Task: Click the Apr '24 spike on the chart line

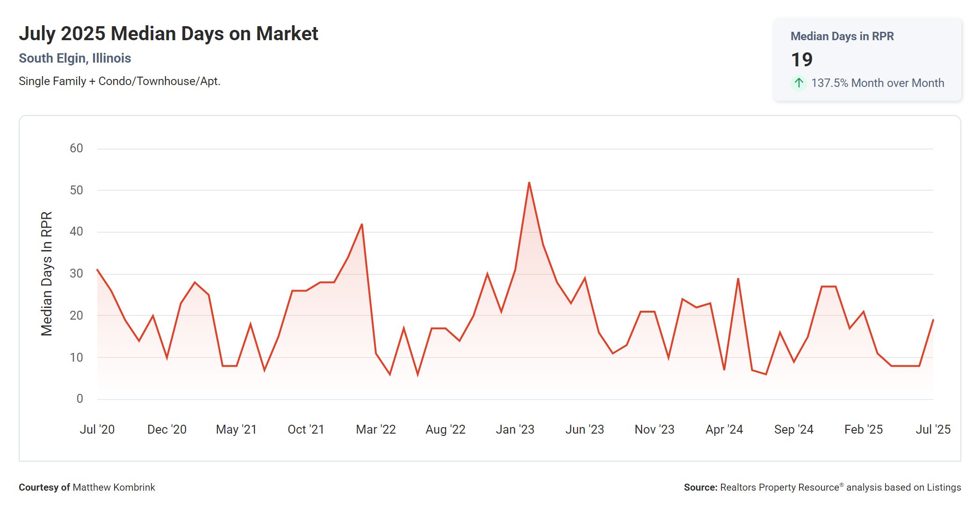Action: (x=738, y=279)
